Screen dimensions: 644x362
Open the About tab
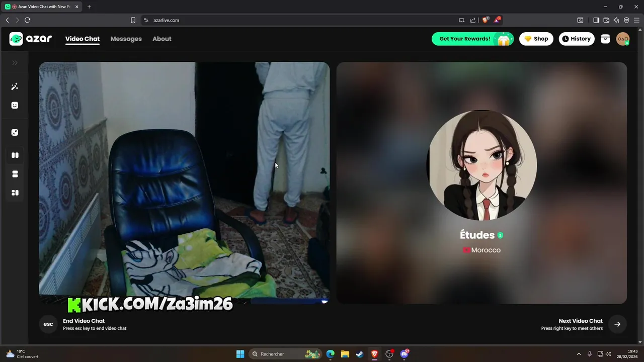coord(162,39)
